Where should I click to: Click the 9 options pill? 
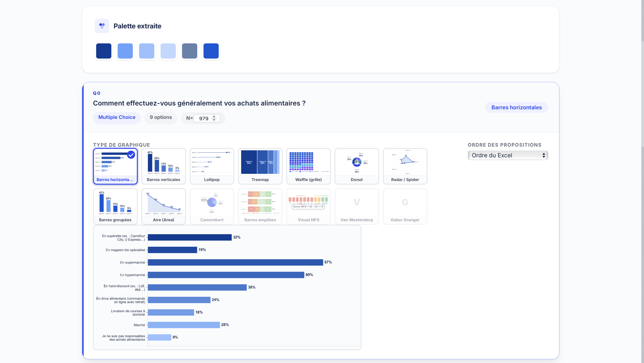pyautogui.click(x=161, y=117)
